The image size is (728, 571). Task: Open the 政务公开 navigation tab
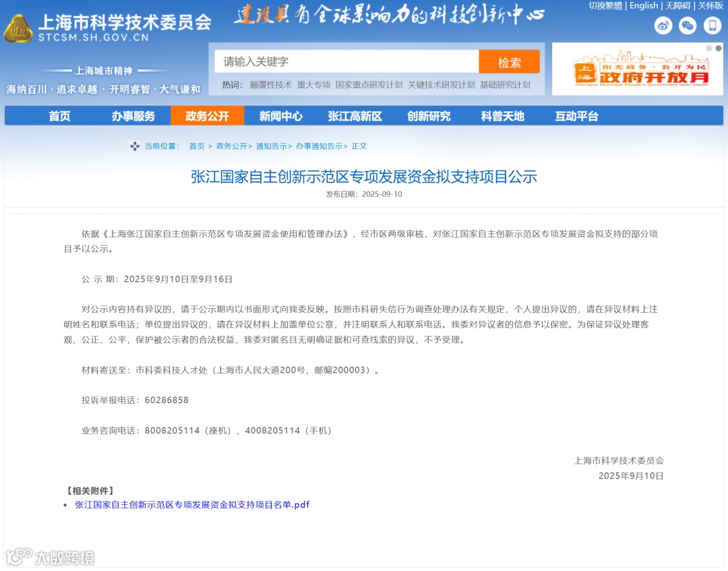207,116
